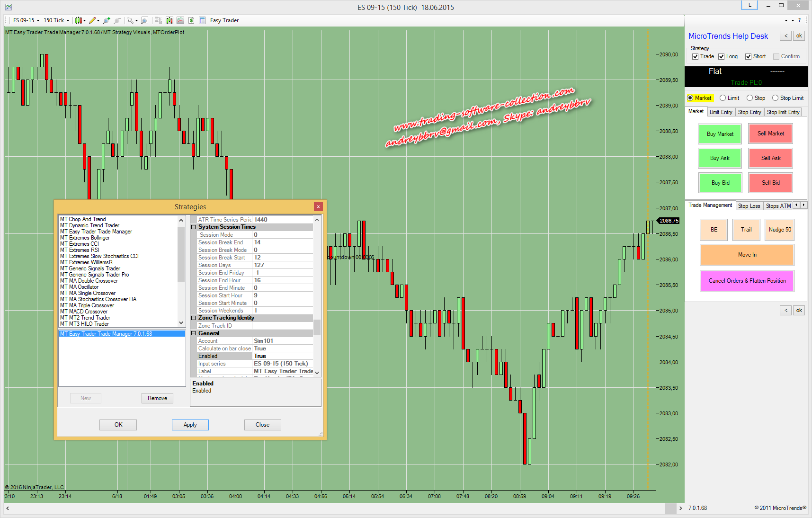812x518 pixels.
Task: Open the Indicators line chart icon
Action: coord(180,20)
